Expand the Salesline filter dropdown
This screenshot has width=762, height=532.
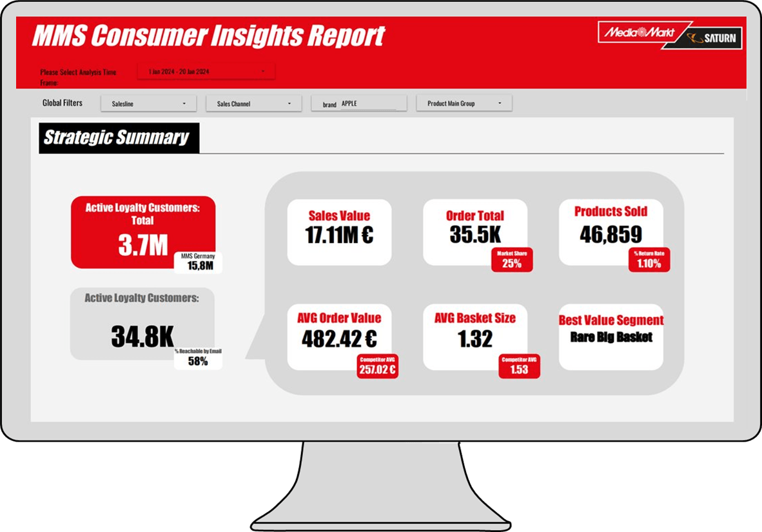(x=148, y=103)
